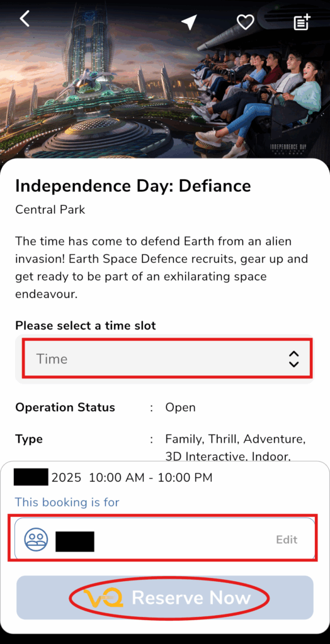This screenshot has width=330, height=644.
Task: Tap the guest avatar face icon
Action: tap(36, 539)
